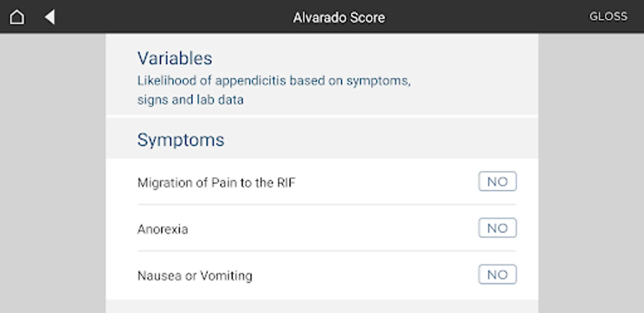644x313 pixels.
Task: Toggle Nausea or Vomiting answer
Action: point(497,275)
